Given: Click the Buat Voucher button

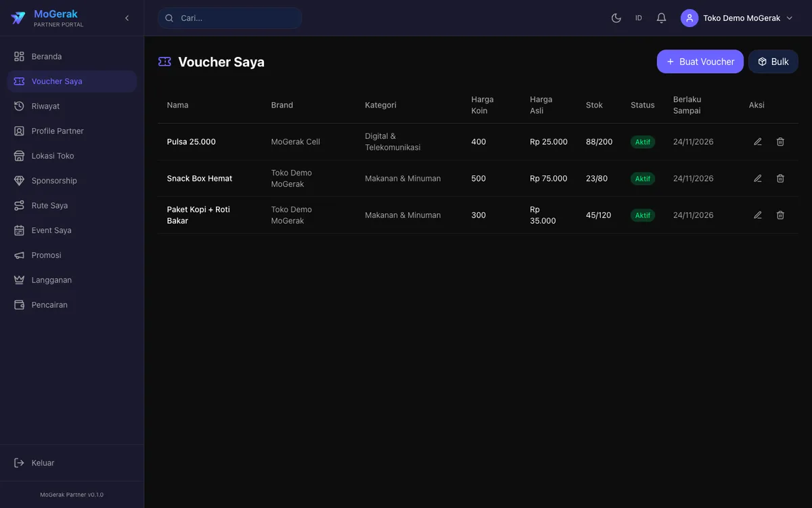Looking at the screenshot, I should [x=700, y=62].
